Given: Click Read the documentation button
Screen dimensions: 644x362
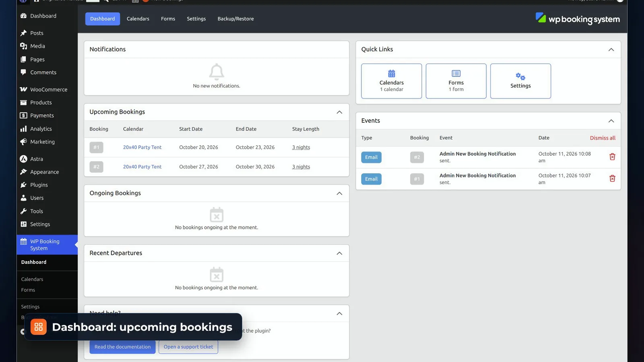Looking at the screenshot, I should coord(122,347).
